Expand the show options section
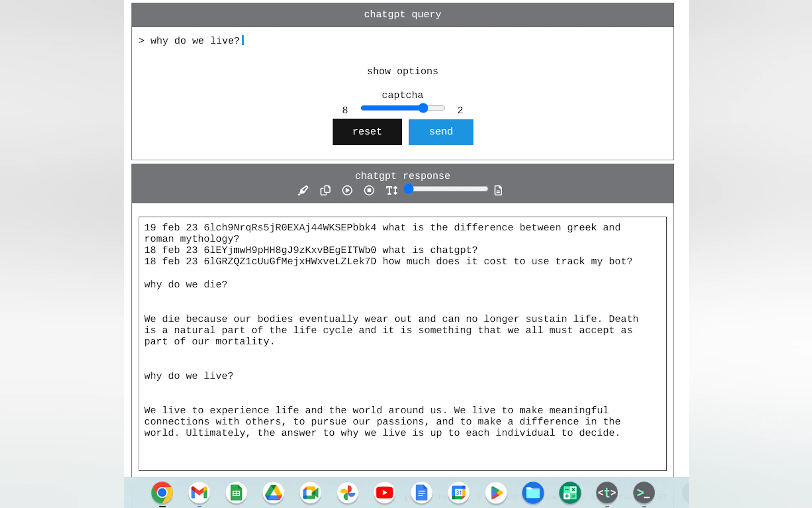This screenshot has height=508, width=812. tap(402, 71)
